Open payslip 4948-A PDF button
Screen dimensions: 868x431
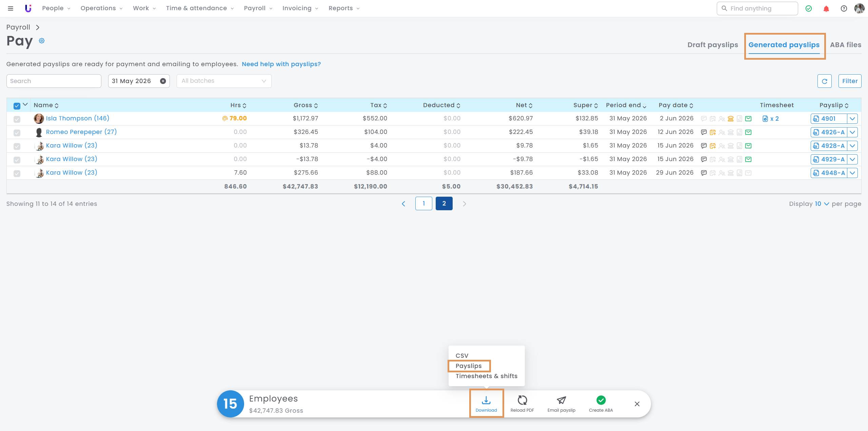pos(829,173)
